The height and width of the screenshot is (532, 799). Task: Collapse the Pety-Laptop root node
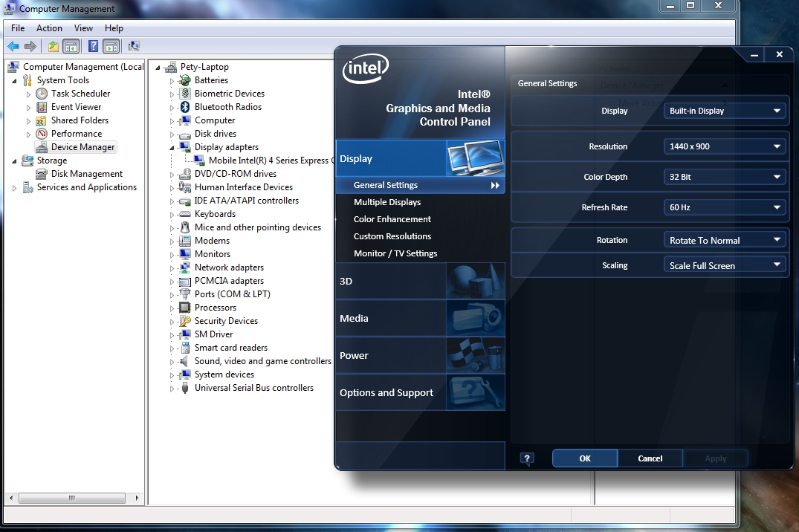click(158, 68)
